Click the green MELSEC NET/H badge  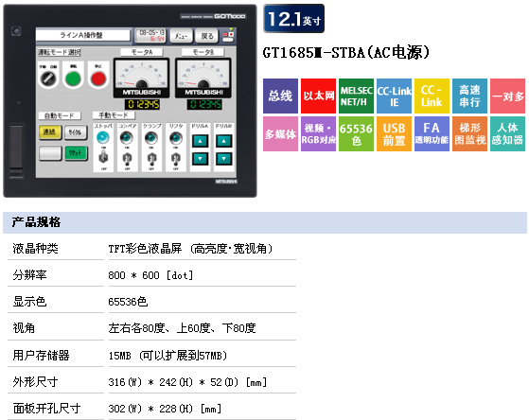coord(356,96)
